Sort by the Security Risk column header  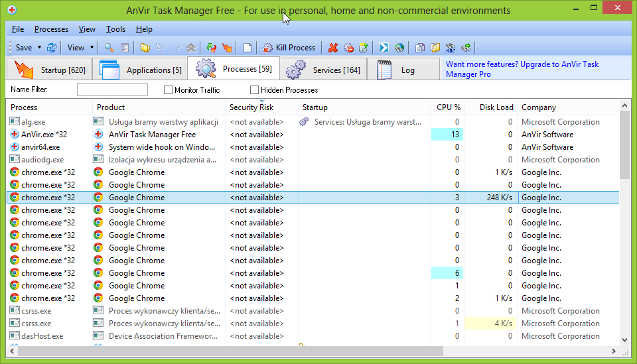261,107
